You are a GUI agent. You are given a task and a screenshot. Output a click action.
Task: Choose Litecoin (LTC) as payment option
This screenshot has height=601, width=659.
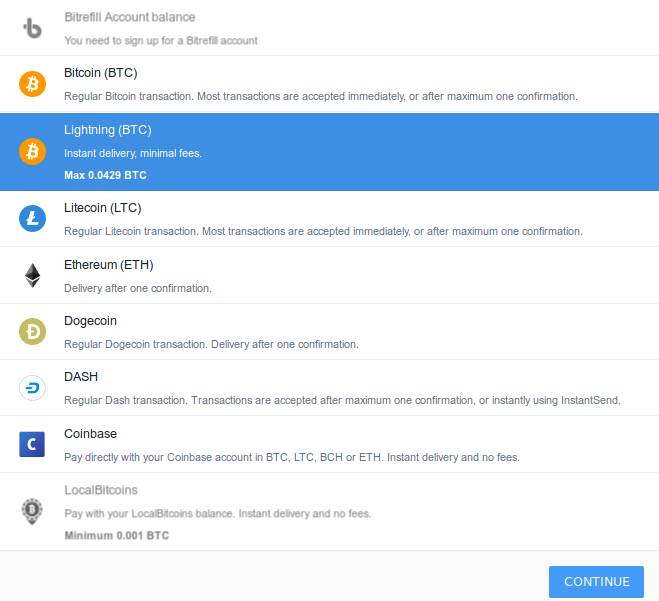[330, 219]
